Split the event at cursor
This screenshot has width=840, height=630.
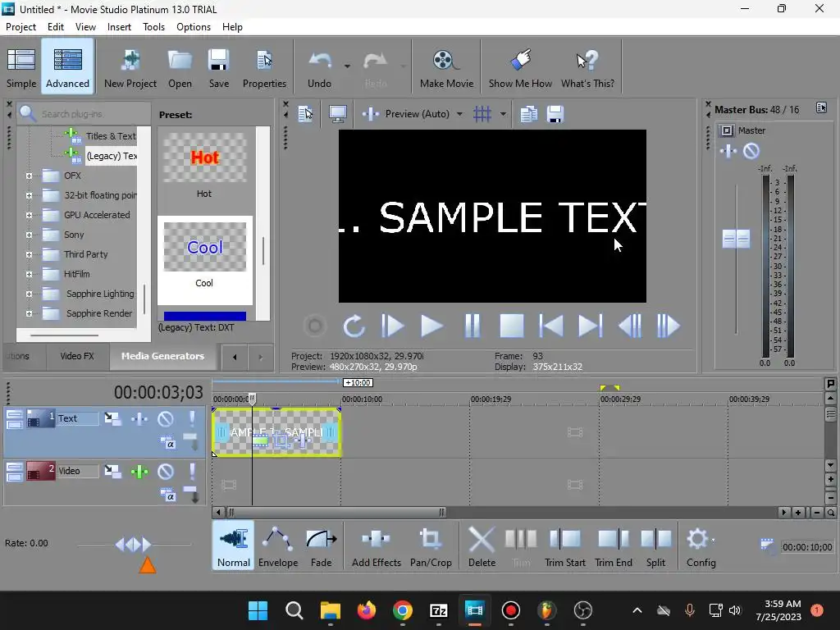(x=655, y=546)
